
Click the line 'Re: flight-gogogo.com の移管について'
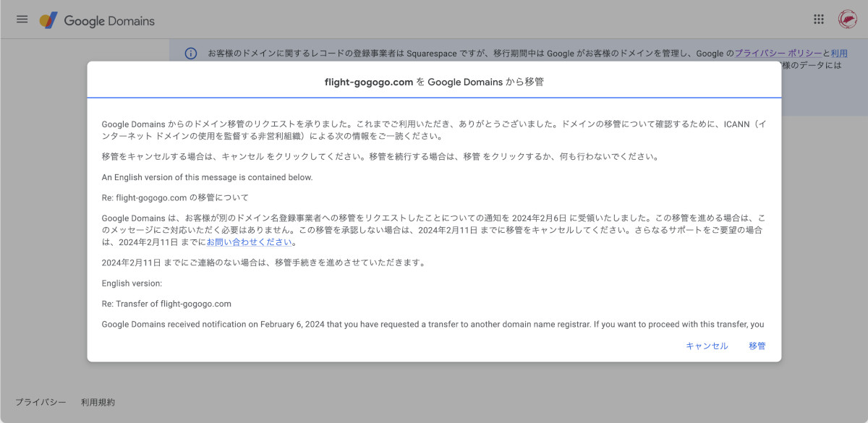[x=175, y=197]
